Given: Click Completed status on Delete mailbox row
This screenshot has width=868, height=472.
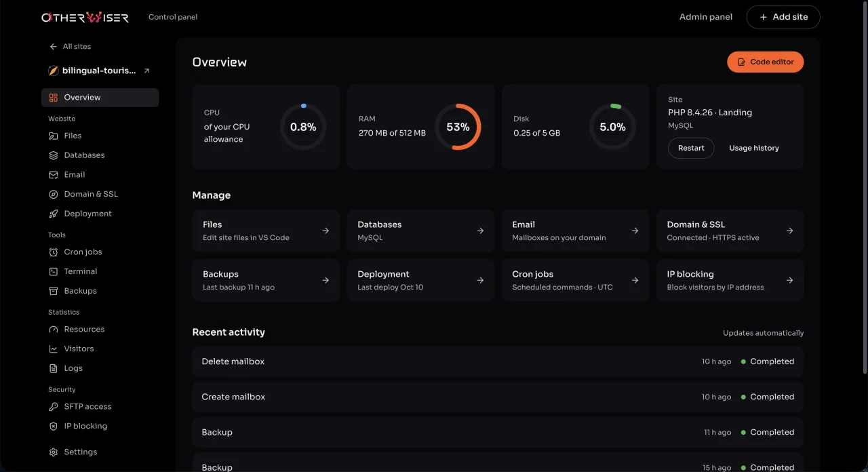Looking at the screenshot, I should [768, 361].
